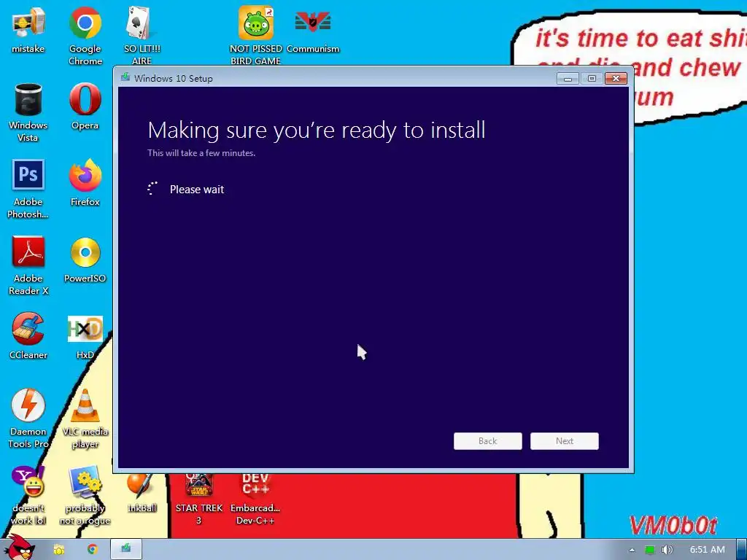Minimize the Windows 10 Setup window
The image size is (747, 560).
coord(568,79)
